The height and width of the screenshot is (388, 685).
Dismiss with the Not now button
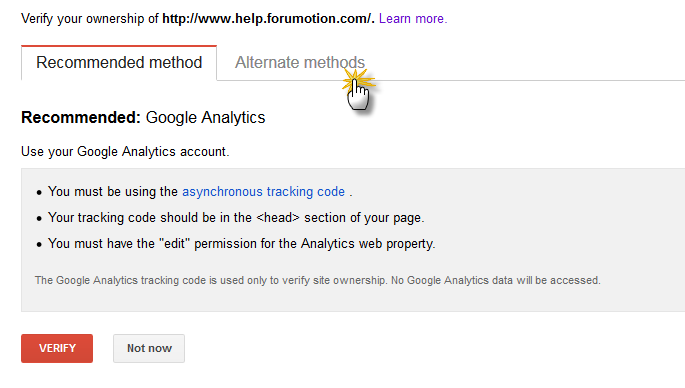pos(149,348)
